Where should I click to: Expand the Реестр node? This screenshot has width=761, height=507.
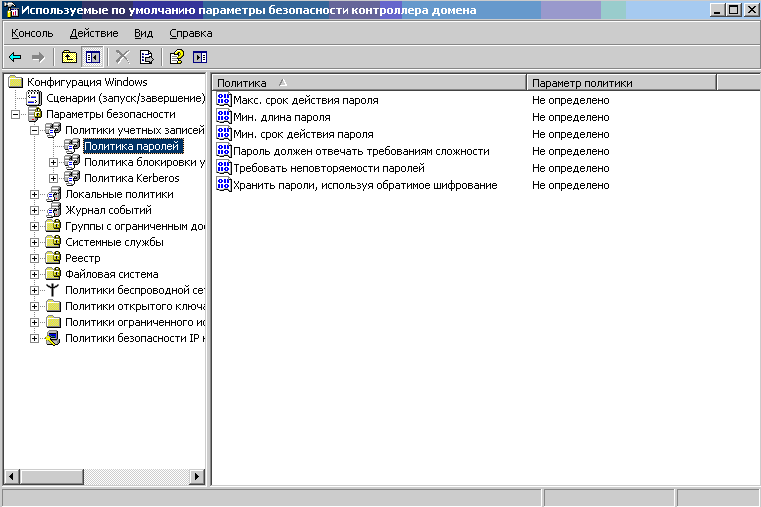tap(34, 259)
